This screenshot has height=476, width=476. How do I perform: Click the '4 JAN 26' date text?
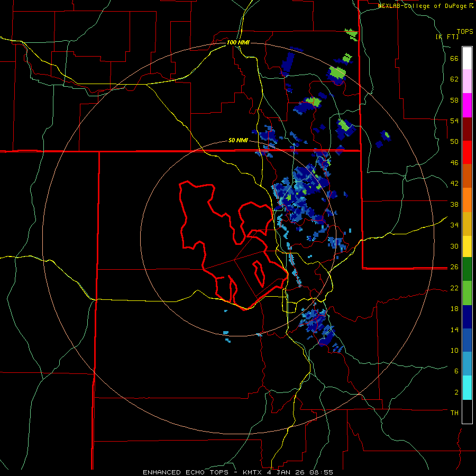286,472
